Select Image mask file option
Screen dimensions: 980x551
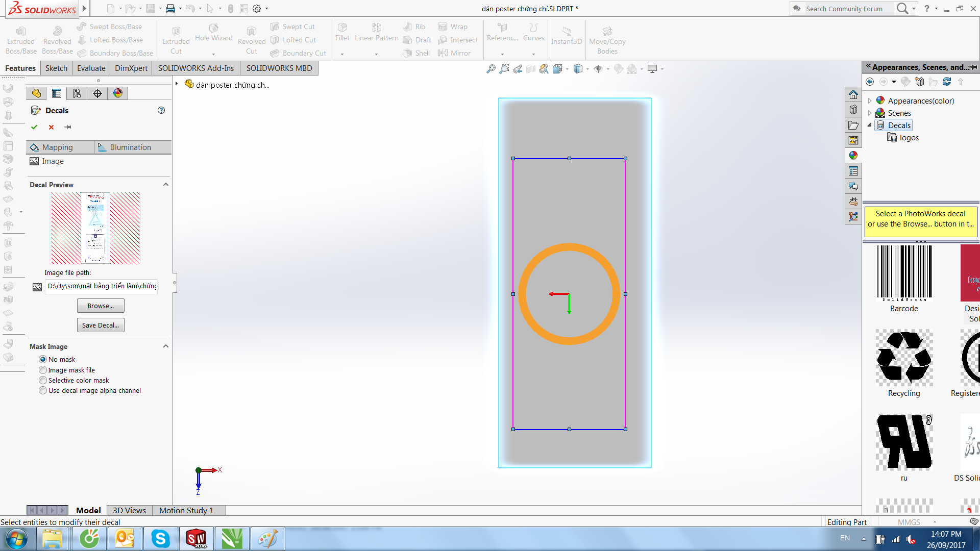pos(43,370)
